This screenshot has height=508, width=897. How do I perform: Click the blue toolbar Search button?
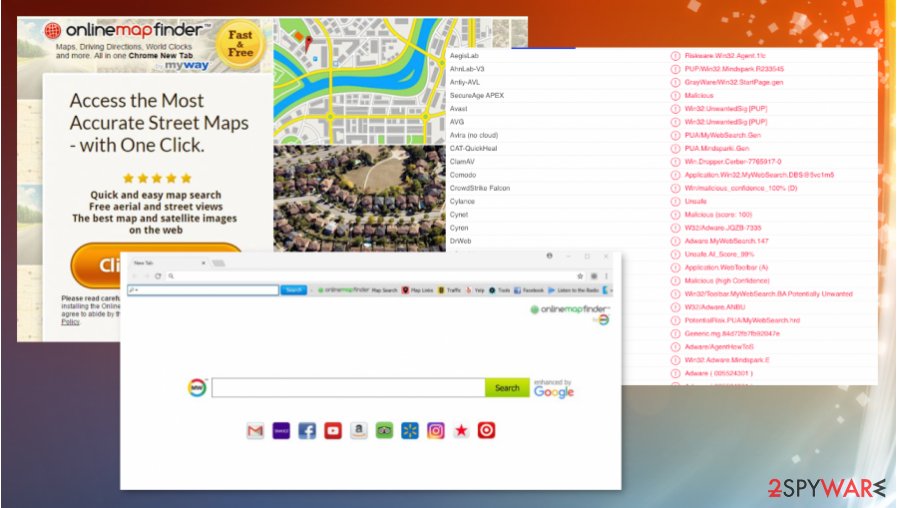point(293,290)
